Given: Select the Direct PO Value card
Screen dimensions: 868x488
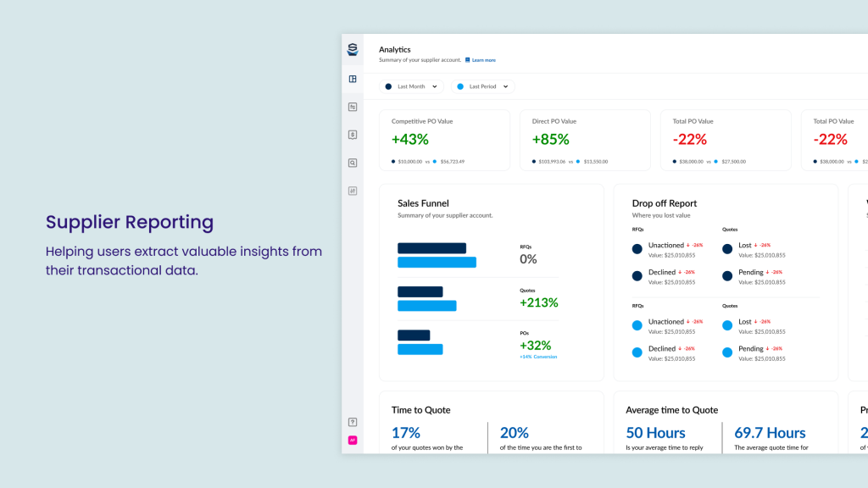Looking at the screenshot, I should (x=585, y=140).
